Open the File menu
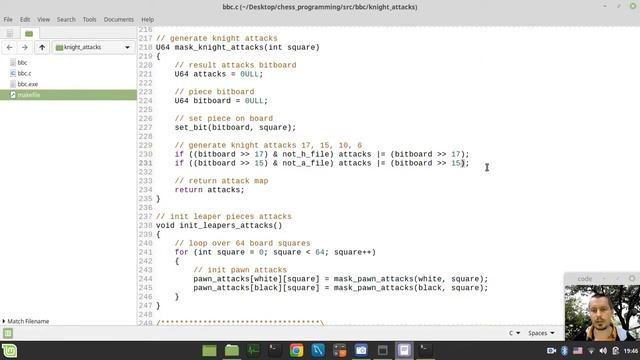This screenshot has width=640, height=360. 8,19
